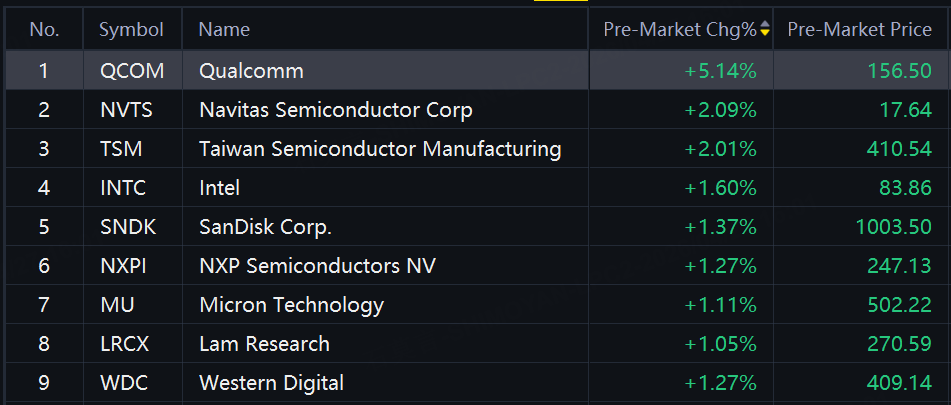Open the NVTS ticker symbol
This screenshot has height=405, width=951.
(127, 110)
